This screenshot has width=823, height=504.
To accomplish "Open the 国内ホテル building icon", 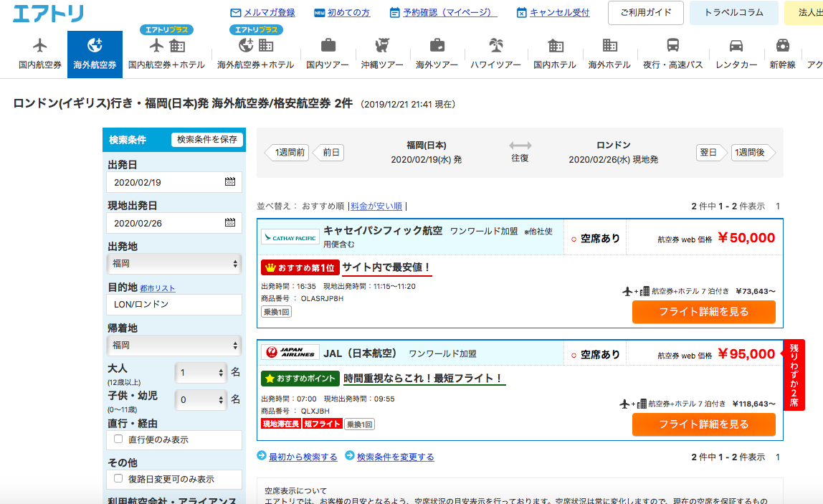I will [556, 46].
